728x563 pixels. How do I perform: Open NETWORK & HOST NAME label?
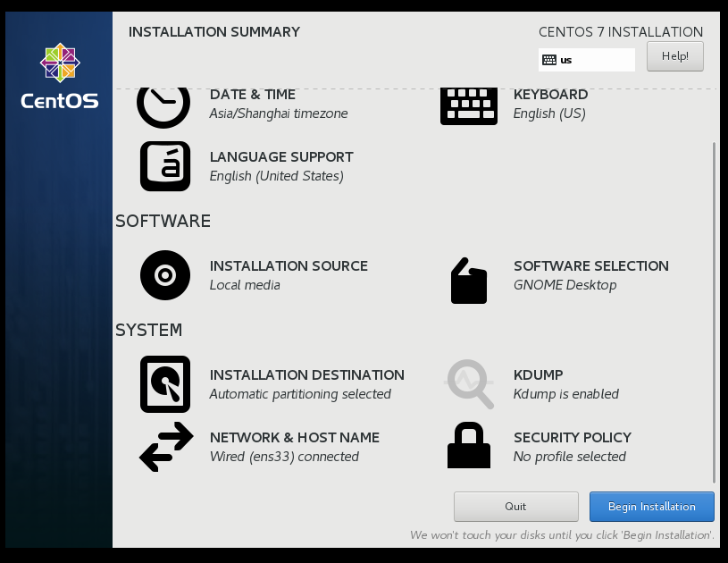tap(295, 438)
